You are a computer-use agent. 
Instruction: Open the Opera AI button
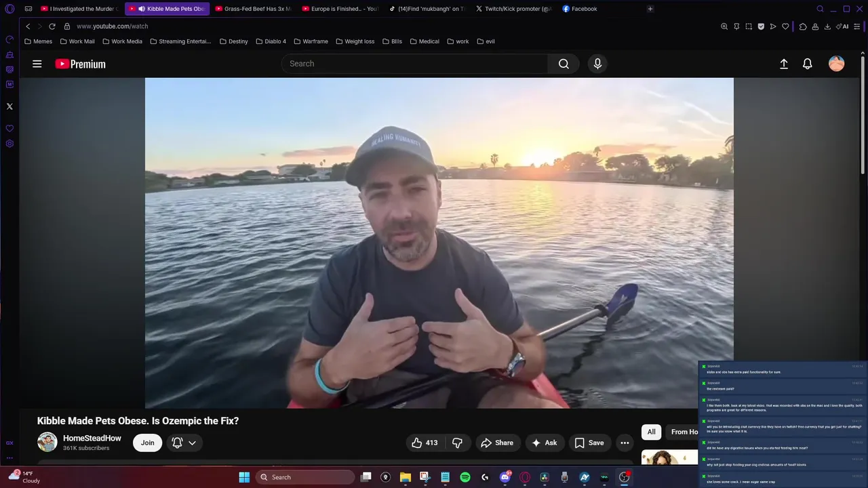tap(842, 26)
